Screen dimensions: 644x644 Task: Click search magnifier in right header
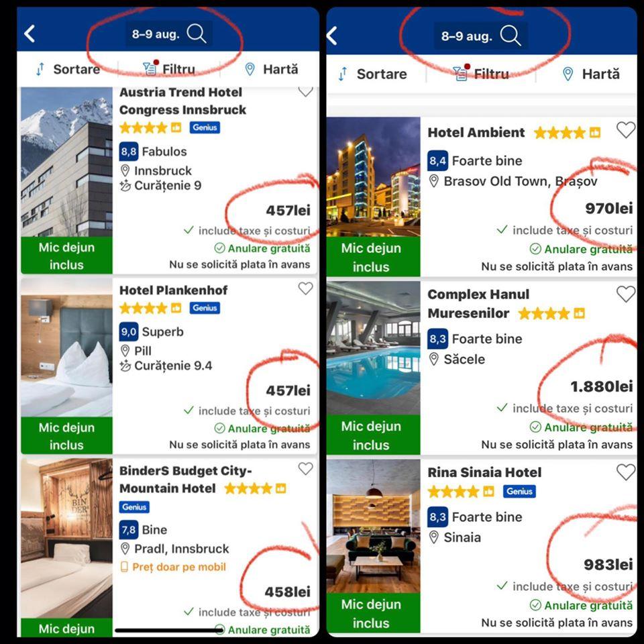[511, 36]
